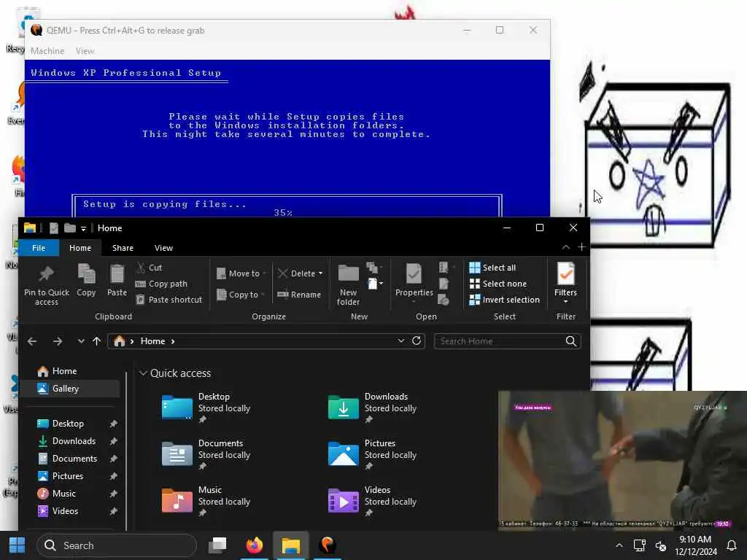
Task: Click the taskbar Search box
Action: click(117, 545)
